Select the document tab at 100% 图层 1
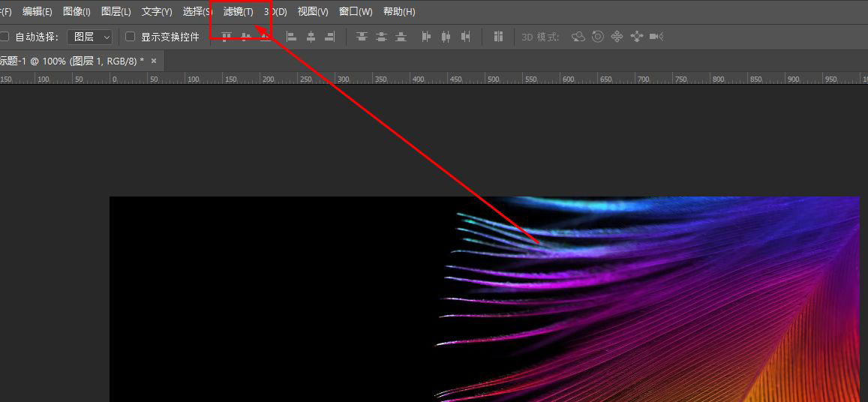868x402 pixels. (x=72, y=61)
